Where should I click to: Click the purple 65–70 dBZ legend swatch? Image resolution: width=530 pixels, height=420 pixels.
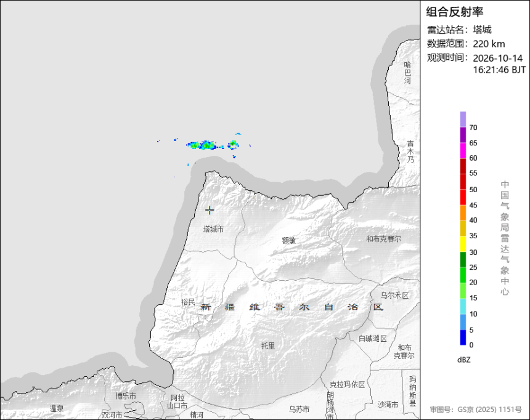click(x=463, y=135)
